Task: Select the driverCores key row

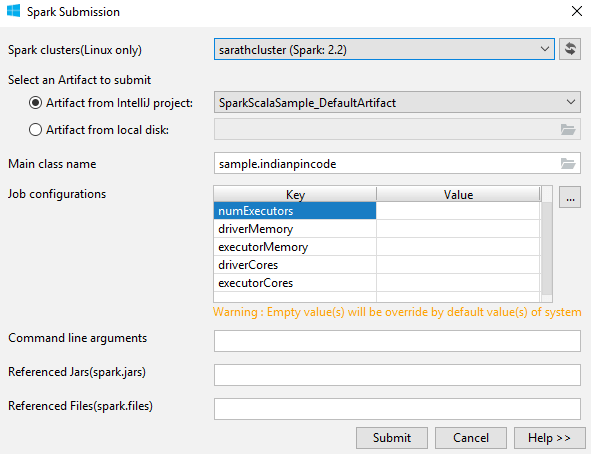Action: pyautogui.click(x=295, y=265)
